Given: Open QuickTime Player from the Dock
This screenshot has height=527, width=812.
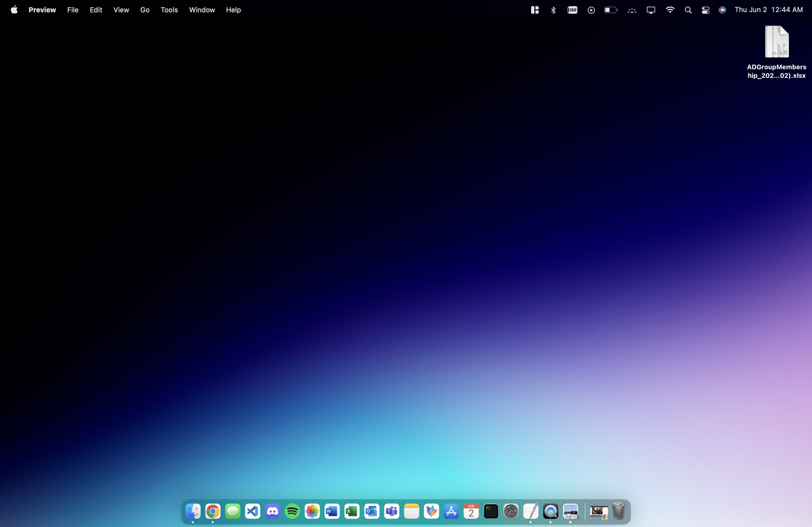Looking at the screenshot, I should (x=551, y=511).
